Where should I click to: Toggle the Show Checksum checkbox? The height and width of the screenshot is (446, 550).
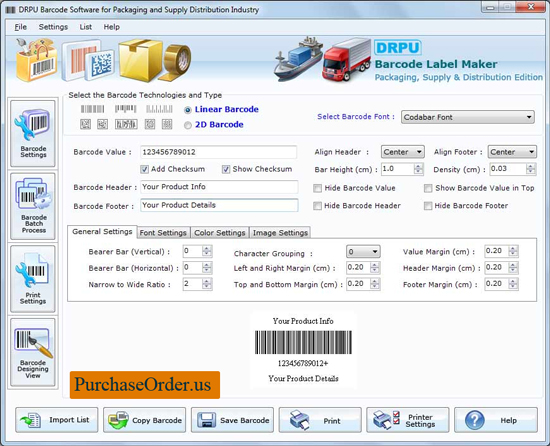(x=226, y=169)
